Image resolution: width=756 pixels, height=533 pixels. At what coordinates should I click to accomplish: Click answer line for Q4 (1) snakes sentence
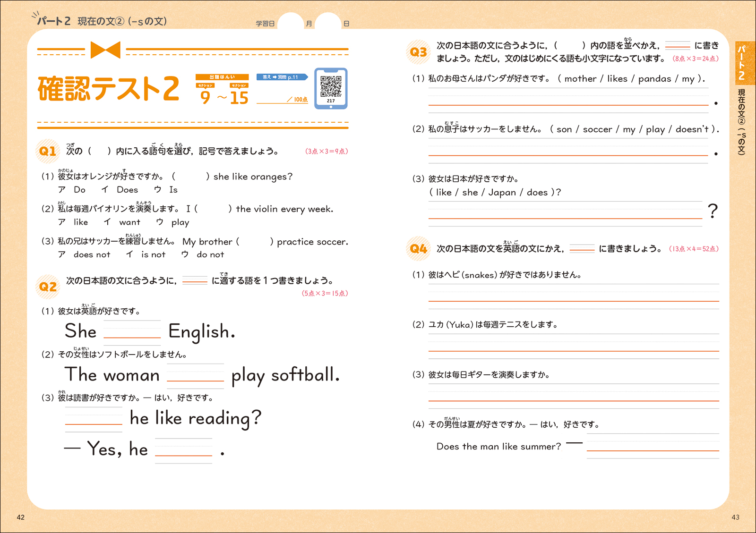574,296
